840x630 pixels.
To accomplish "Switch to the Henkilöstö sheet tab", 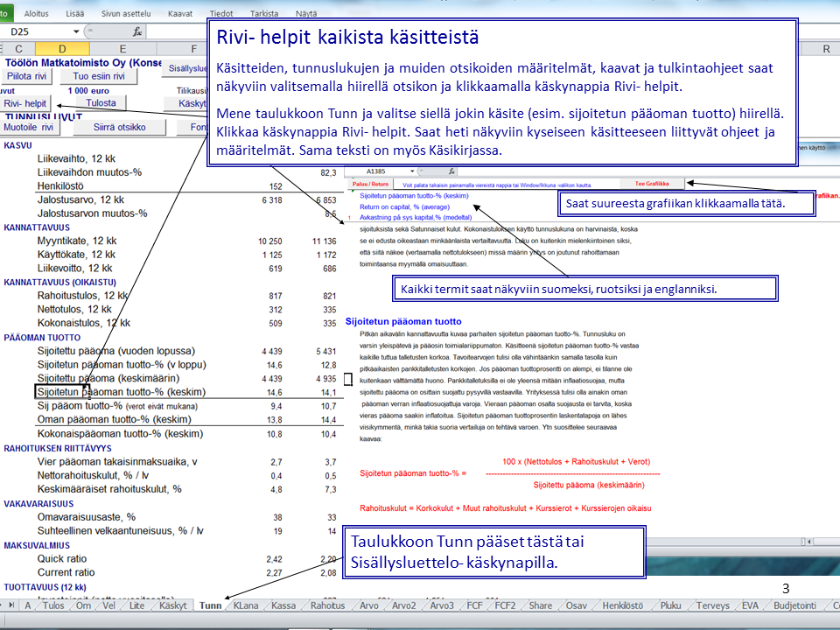I will [622, 605].
